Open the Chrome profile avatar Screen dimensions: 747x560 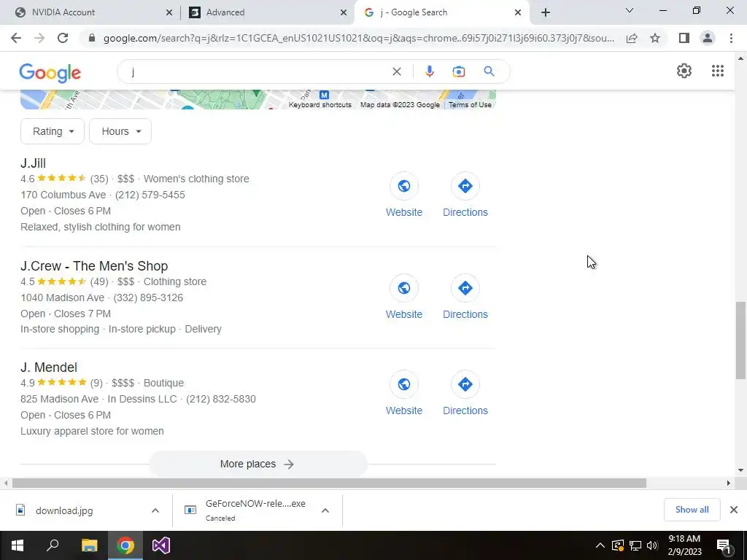pyautogui.click(x=708, y=38)
